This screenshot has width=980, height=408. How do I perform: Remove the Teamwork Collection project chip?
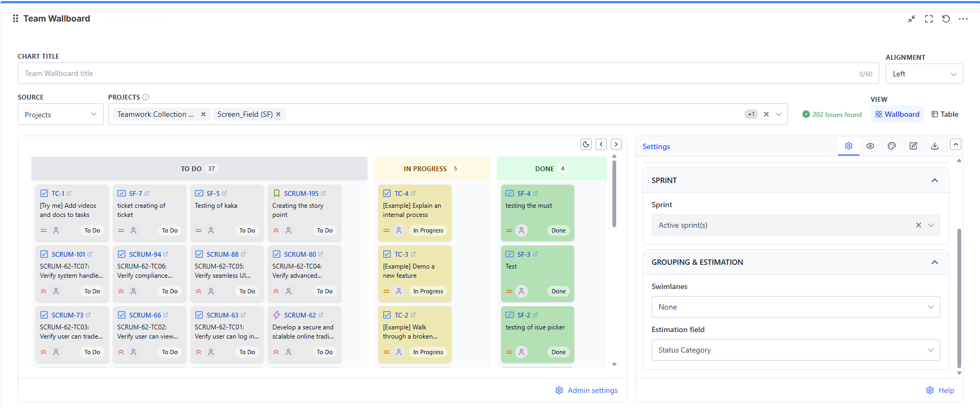(203, 114)
